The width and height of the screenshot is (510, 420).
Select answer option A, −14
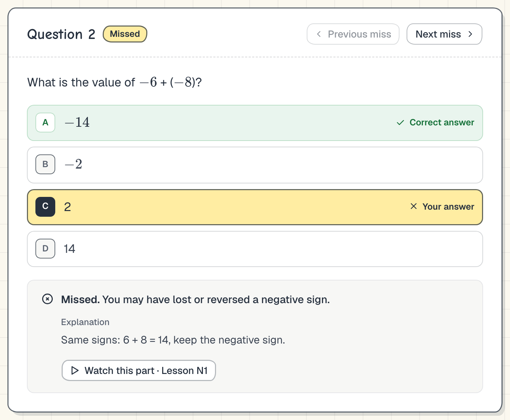click(x=255, y=123)
